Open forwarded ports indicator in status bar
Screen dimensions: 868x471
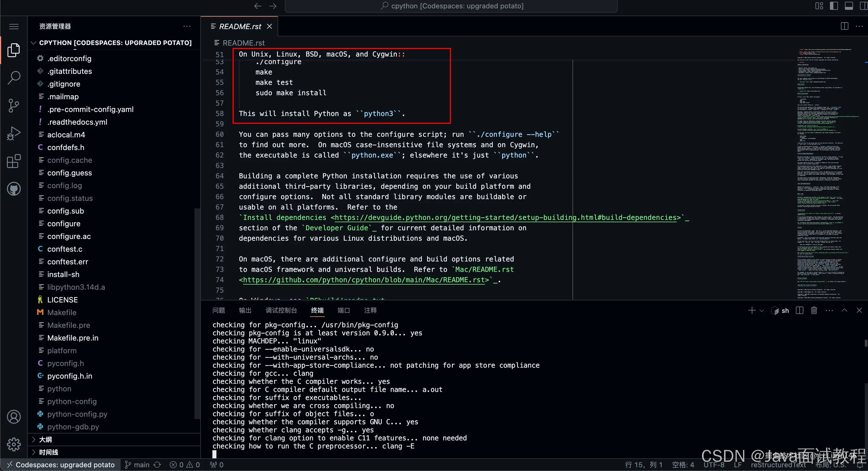point(217,465)
